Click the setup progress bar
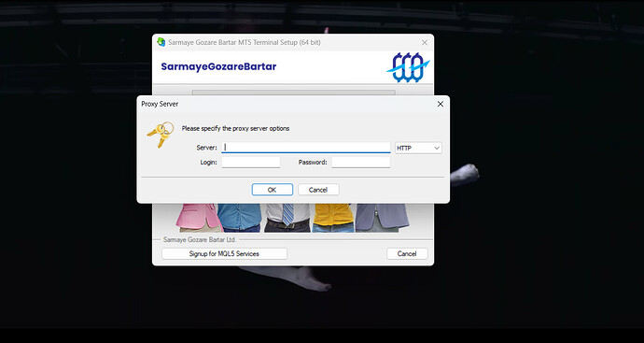Screen dimensions: 644x343 [x=293, y=93]
